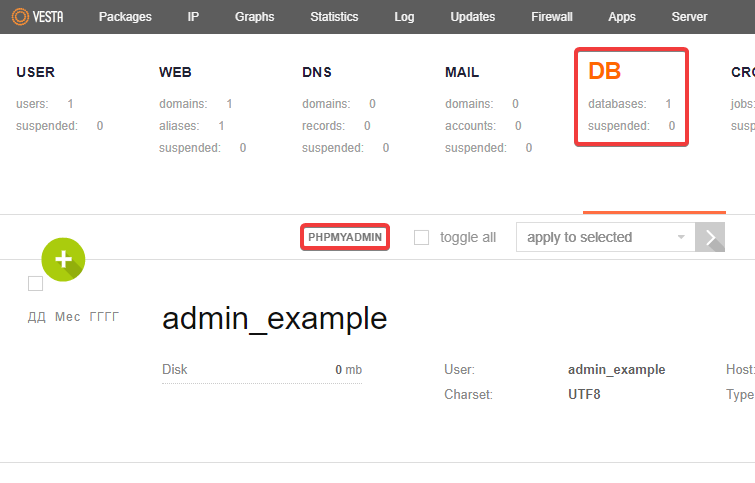
Task: Open the Server settings menu
Action: [x=689, y=17]
